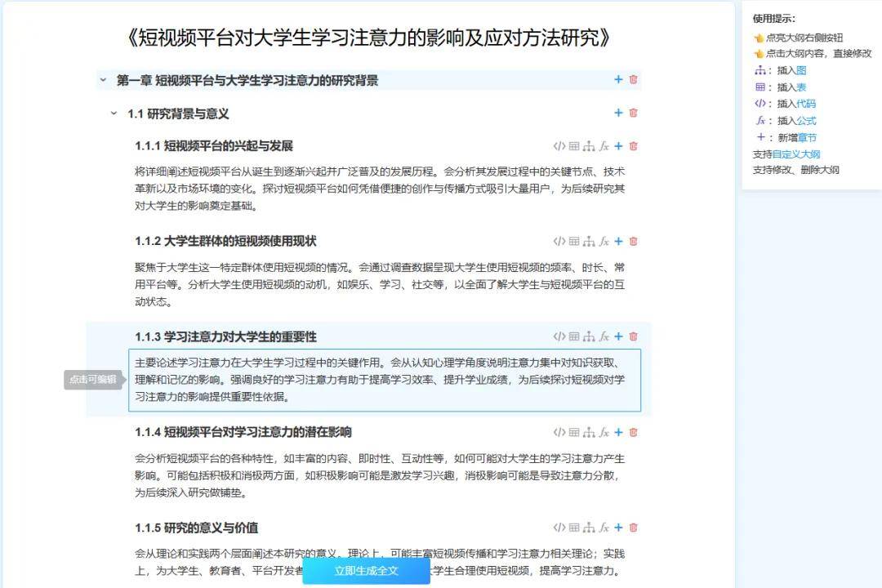Collapse the 第一章 chapter node
This screenshot has height=588, width=882.
pos(102,80)
